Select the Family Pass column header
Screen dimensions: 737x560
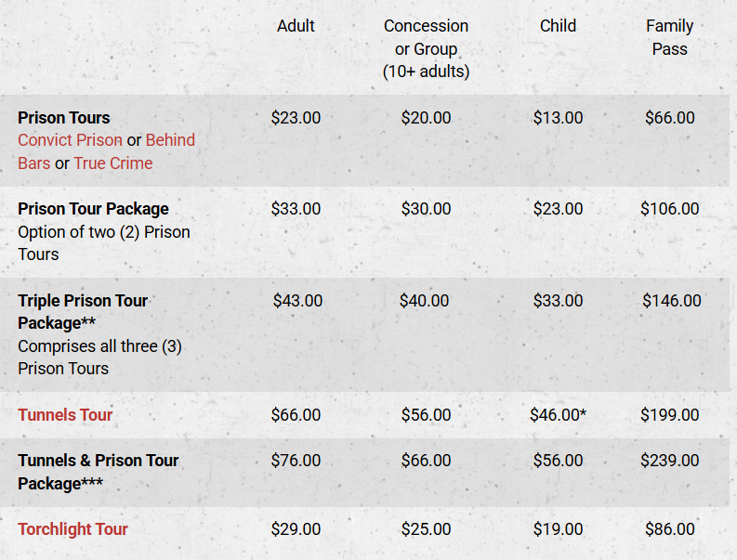tap(670, 37)
